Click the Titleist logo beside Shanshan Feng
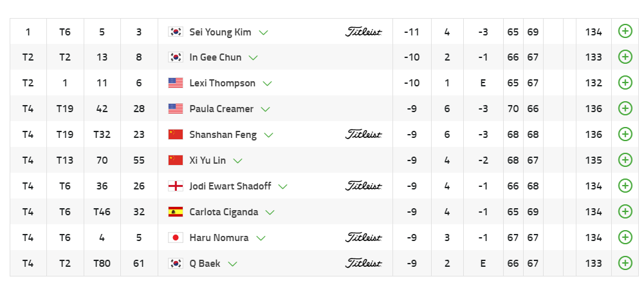 pyautogui.click(x=363, y=135)
